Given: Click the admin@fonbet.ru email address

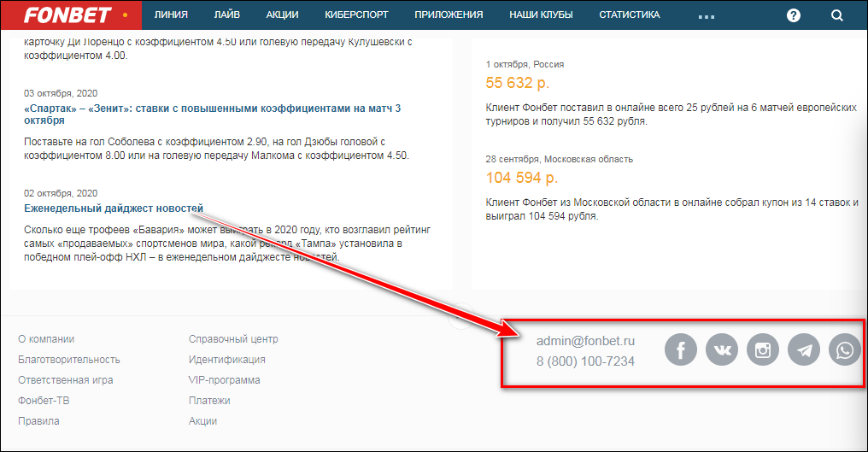Looking at the screenshot, I should point(585,341).
